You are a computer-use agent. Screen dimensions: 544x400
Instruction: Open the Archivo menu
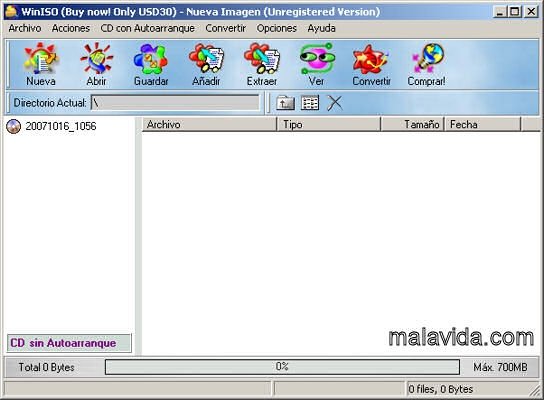tap(25, 28)
